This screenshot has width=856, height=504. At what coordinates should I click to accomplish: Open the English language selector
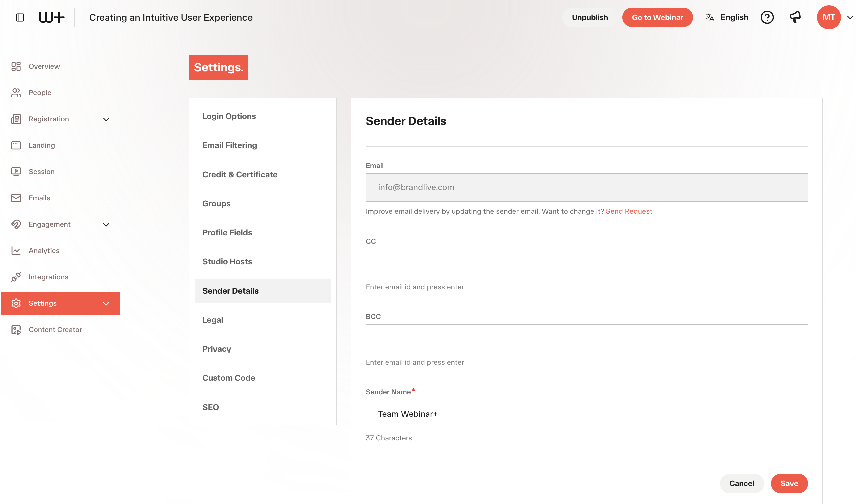[727, 17]
